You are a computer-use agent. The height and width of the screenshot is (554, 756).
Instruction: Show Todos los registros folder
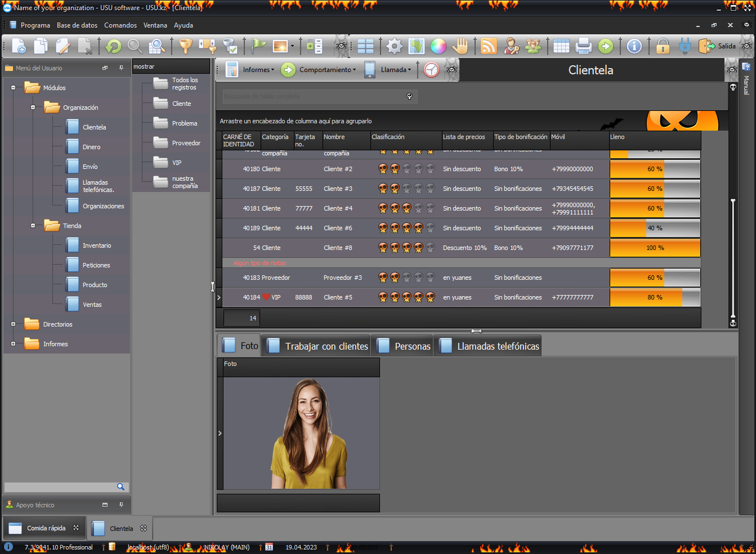click(176, 84)
